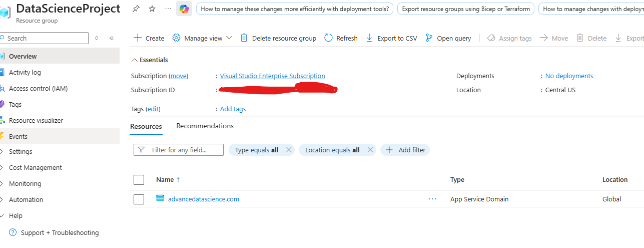Open the No deployments link
This screenshot has width=644, height=248.
(x=569, y=76)
